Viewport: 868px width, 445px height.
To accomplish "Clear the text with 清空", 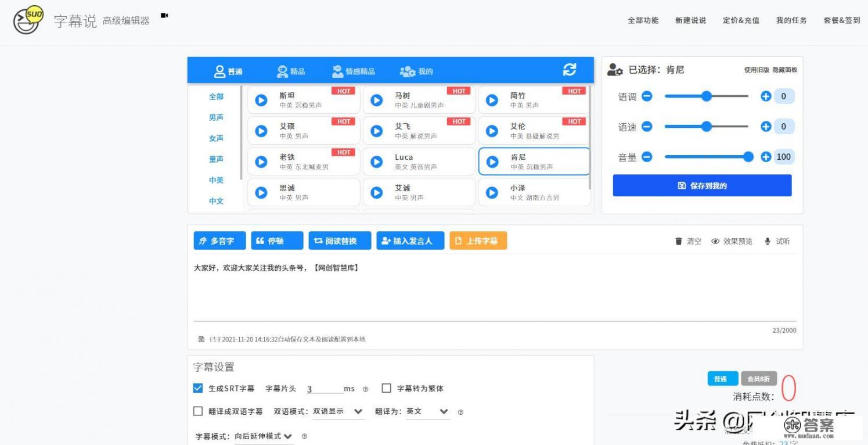I will tap(688, 241).
